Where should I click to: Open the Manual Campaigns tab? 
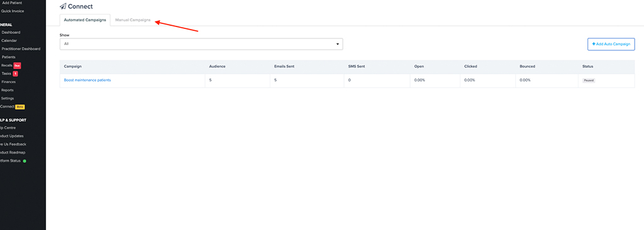pos(133,20)
